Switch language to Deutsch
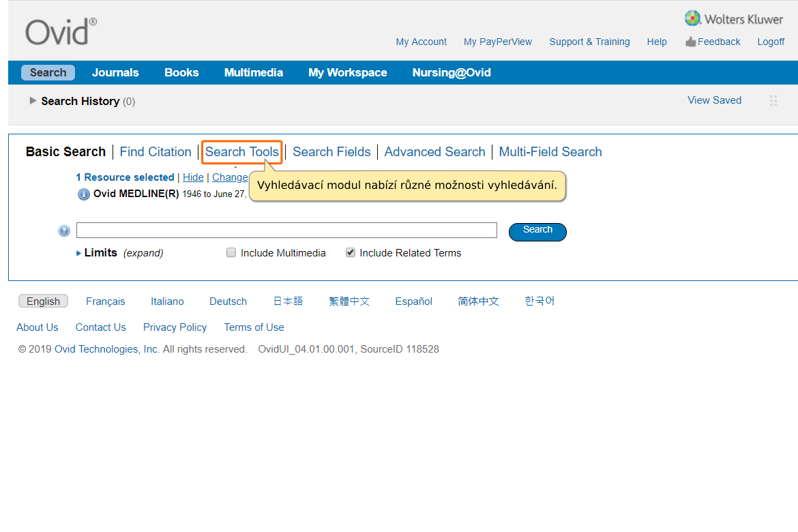 coord(228,301)
